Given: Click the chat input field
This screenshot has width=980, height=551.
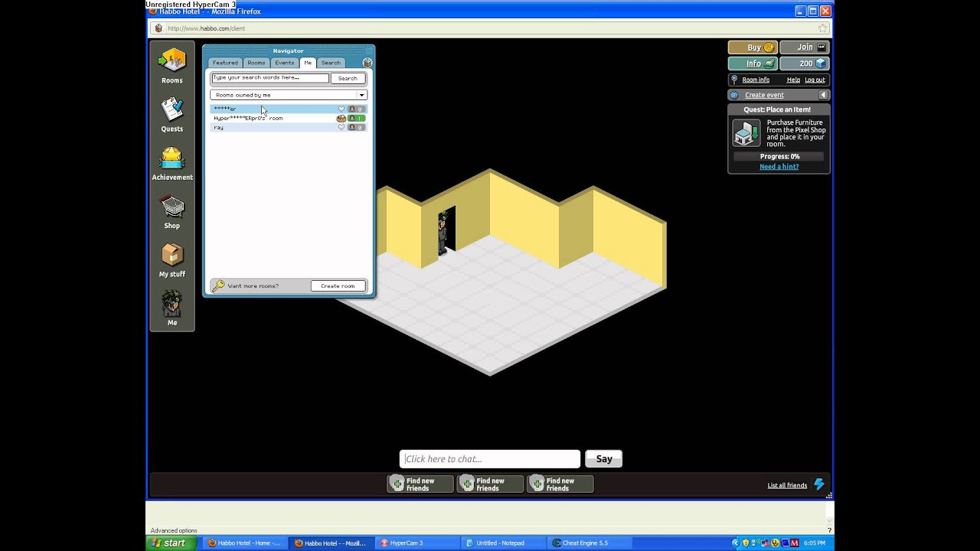Looking at the screenshot, I should tap(490, 459).
